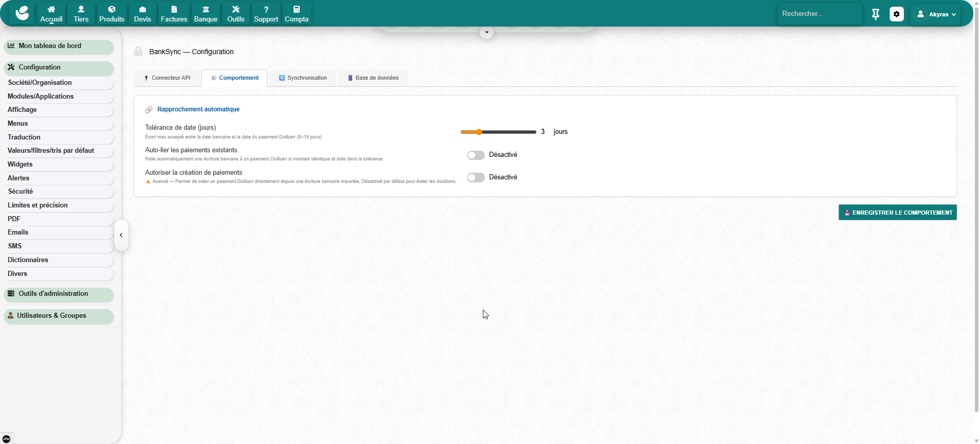Screen dimensions: 980x444
Task: Click the PHP debug icon at bottom left
Action: point(6,439)
